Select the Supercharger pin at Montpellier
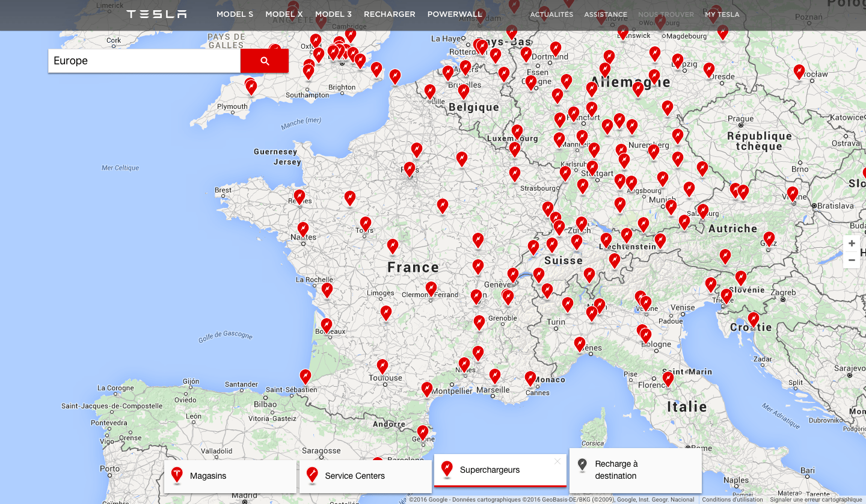The height and width of the screenshot is (504, 866). 427,389
